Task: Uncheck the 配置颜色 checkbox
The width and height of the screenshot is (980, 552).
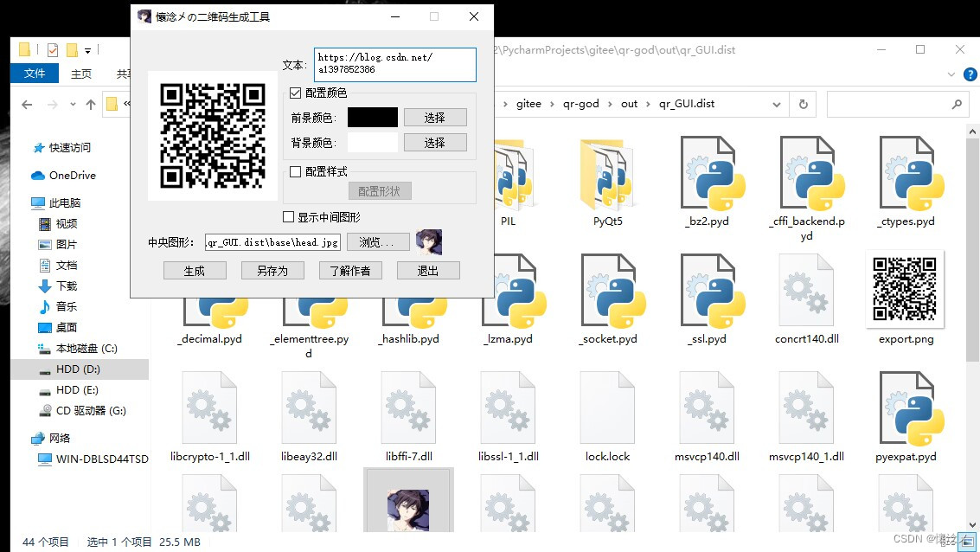Action: [296, 93]
